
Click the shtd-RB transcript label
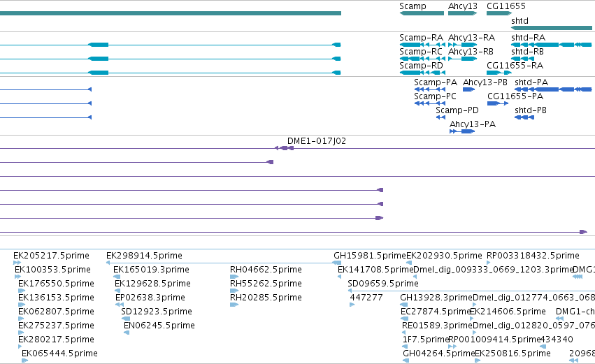[527, 52]
